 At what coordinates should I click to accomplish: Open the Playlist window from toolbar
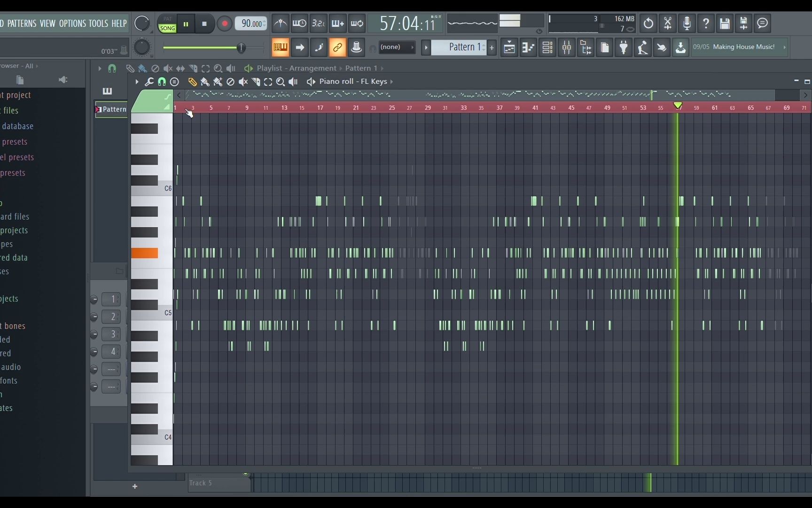(x=509, y=48)
